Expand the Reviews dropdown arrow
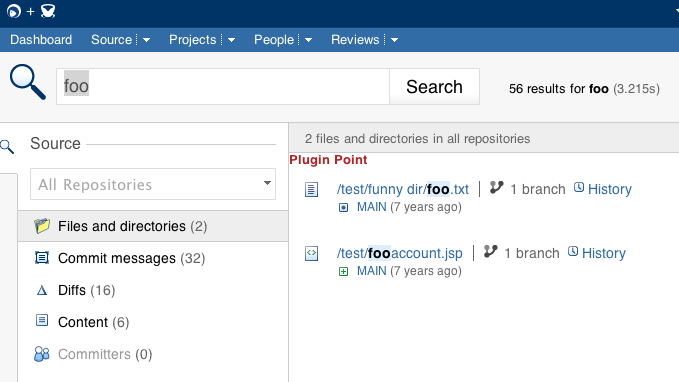The width and height of the screenshot is (679, 382). pos(394,40)
